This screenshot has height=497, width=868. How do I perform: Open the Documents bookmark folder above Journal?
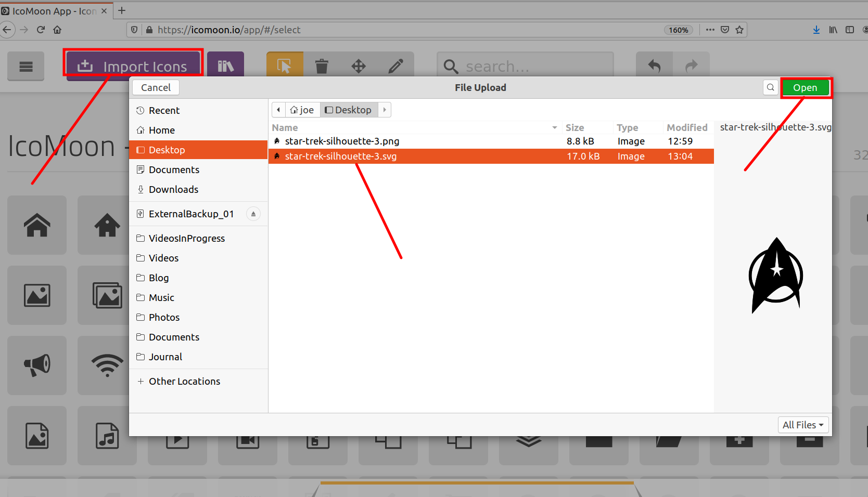click(198, 337)
